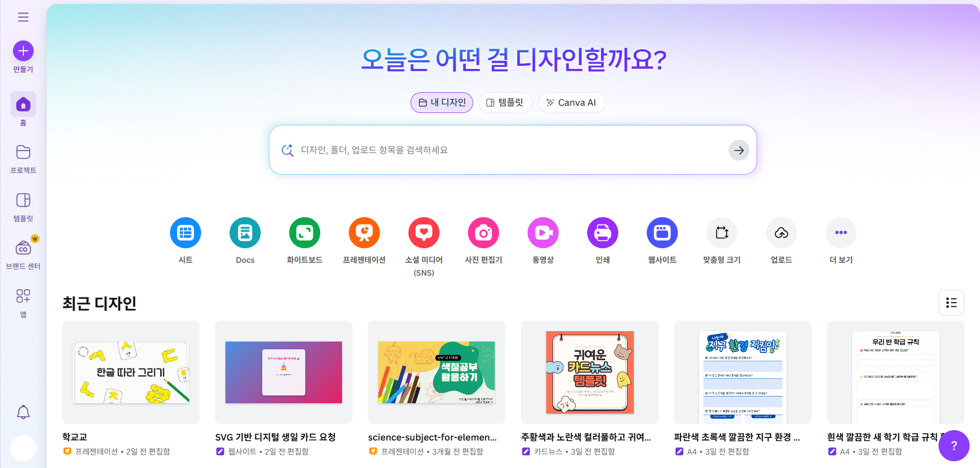The height and width of the screenshot is (468, 980).
Task: Select the 맞춤형 크기 custom size icon
Action: 722,233
